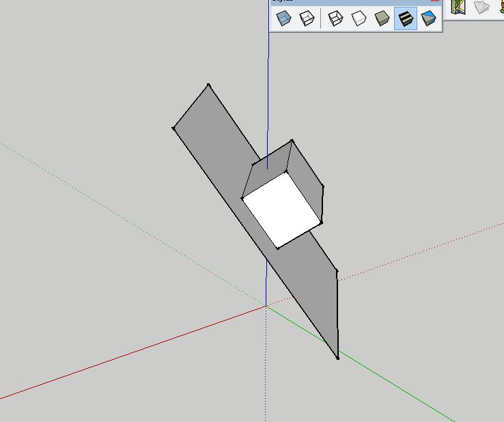Image resolution: width=504 pixels, height=422 pixels.
Task: Toggle Back Edges display style
Action: pos(307,18)
